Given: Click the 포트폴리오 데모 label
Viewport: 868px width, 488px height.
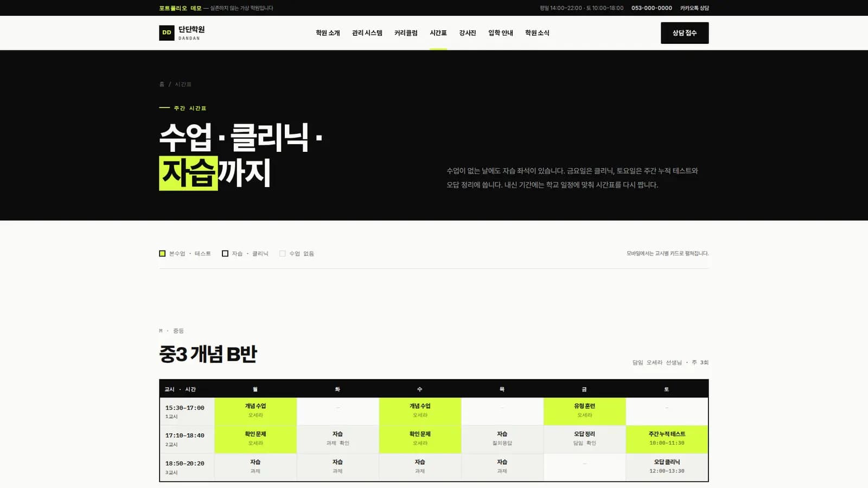Looking at the screenshot, I should pos(180,8).
